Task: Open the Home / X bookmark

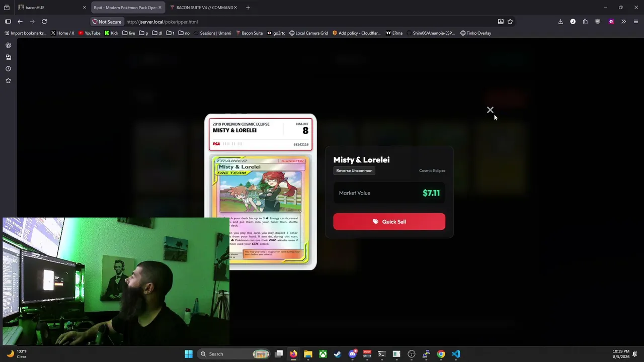Action: click(x=62, y=33)
